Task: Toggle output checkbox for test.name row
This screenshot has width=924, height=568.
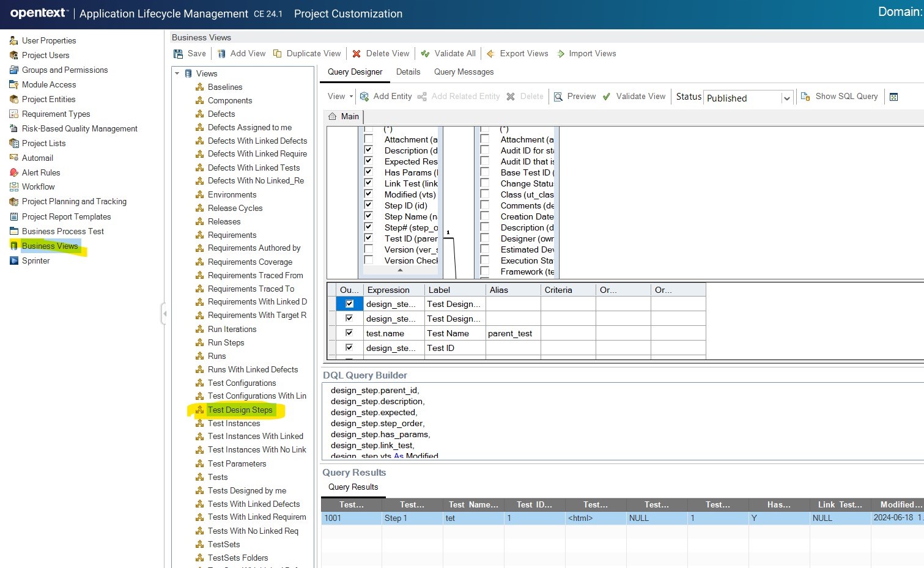Action: coord(349,333)
